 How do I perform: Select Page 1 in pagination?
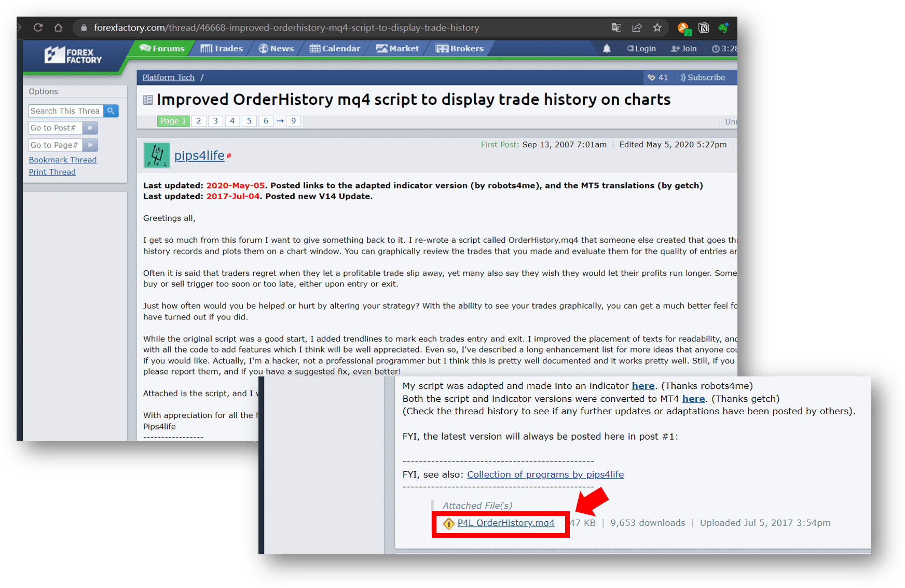click(173, 121)
